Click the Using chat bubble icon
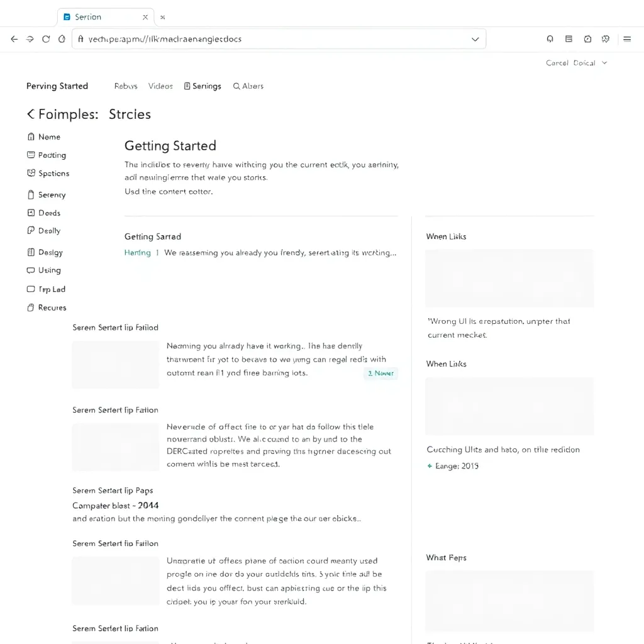 31,270
